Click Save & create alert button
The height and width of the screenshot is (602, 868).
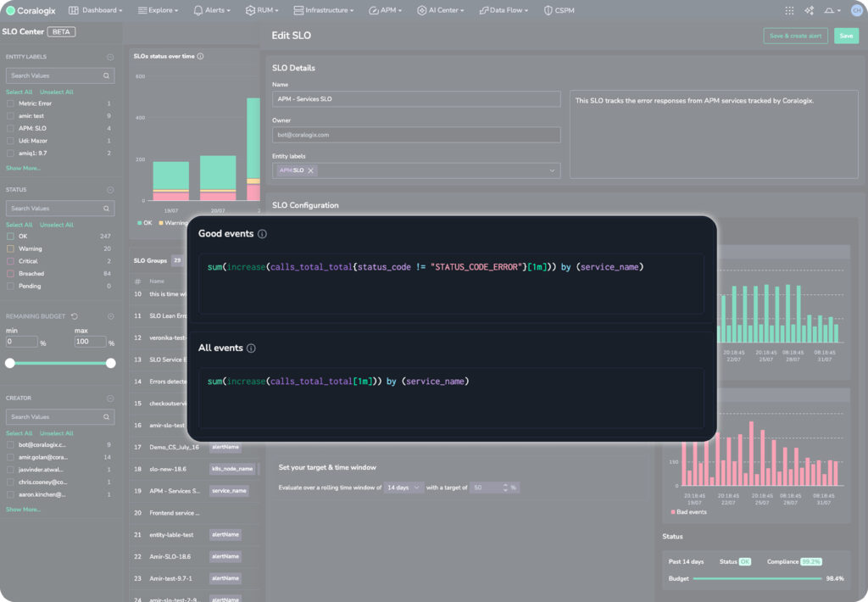pos(795,36)
